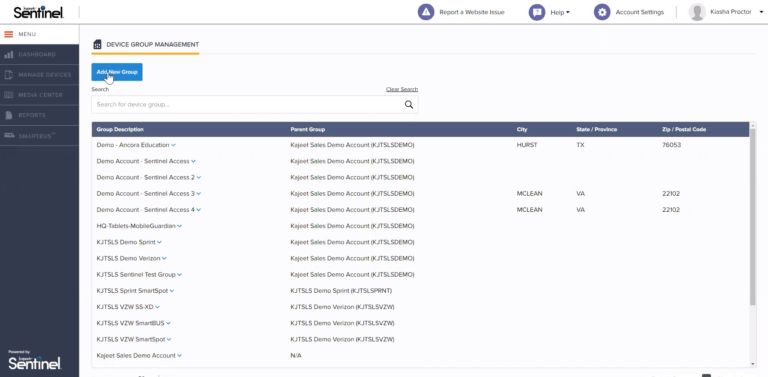Expand the Demo Account - Sentinel Access 2 chevron
The height and width of the screenshot is (377, 768).
199,177
